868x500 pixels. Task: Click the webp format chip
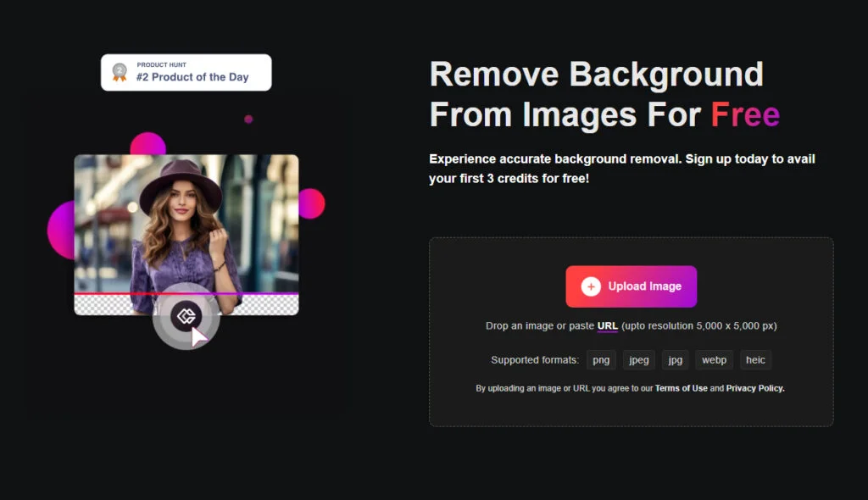715,360
